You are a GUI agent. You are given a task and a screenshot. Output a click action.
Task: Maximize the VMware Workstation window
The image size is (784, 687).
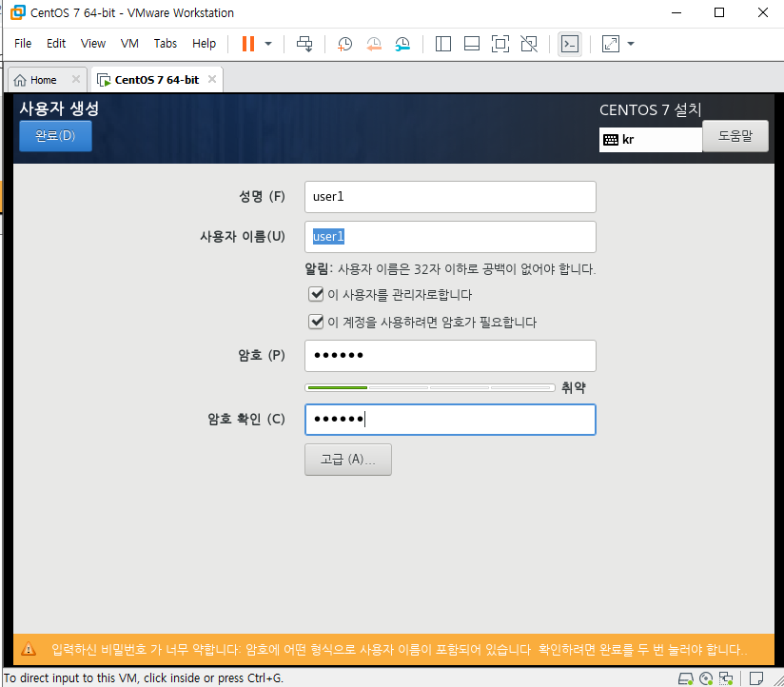(719, 12)
